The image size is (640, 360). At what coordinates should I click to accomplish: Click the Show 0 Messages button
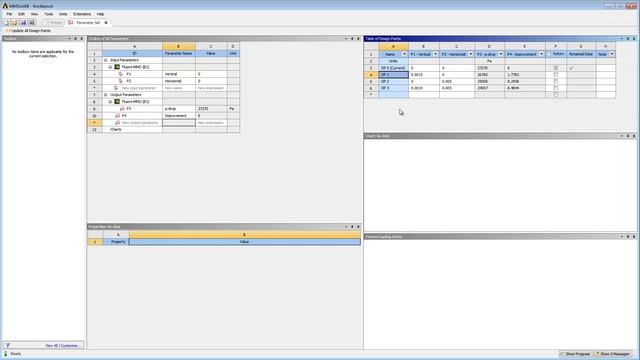click(613, 354)
